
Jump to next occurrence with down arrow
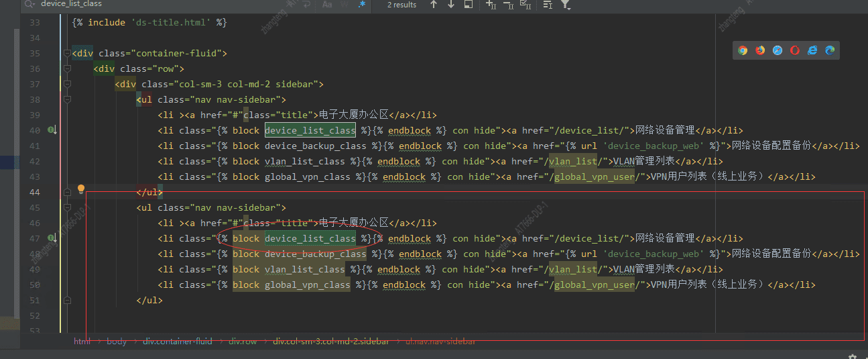pyautogui.click(x=451, y=5)
